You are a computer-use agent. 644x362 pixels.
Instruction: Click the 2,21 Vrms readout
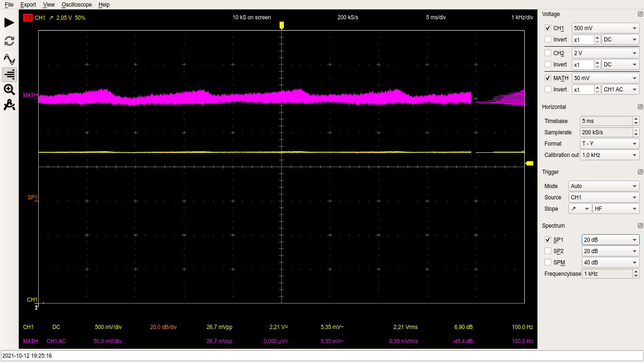pos(405,327)
